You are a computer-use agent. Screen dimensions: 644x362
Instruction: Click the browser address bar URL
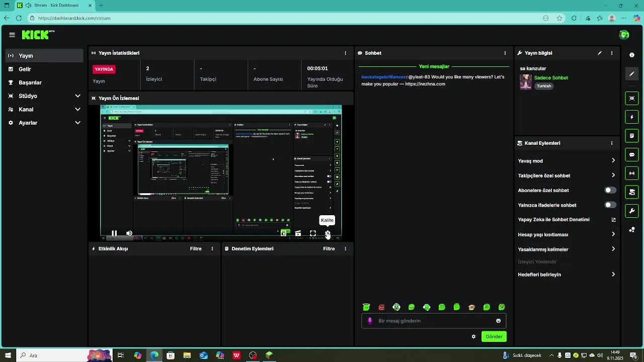(x=74, y=18)
